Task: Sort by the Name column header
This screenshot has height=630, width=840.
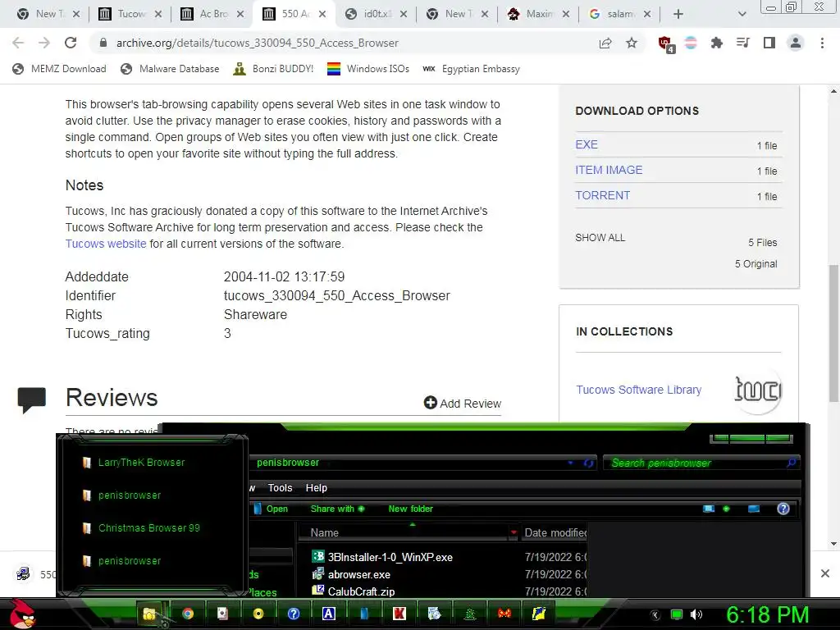Action: [x=408, y=532]
